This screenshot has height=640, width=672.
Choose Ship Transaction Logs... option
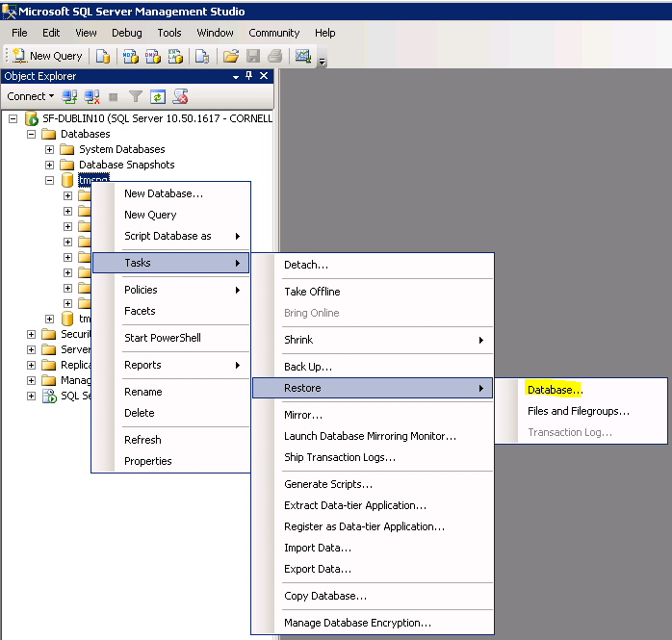point(373,457)
